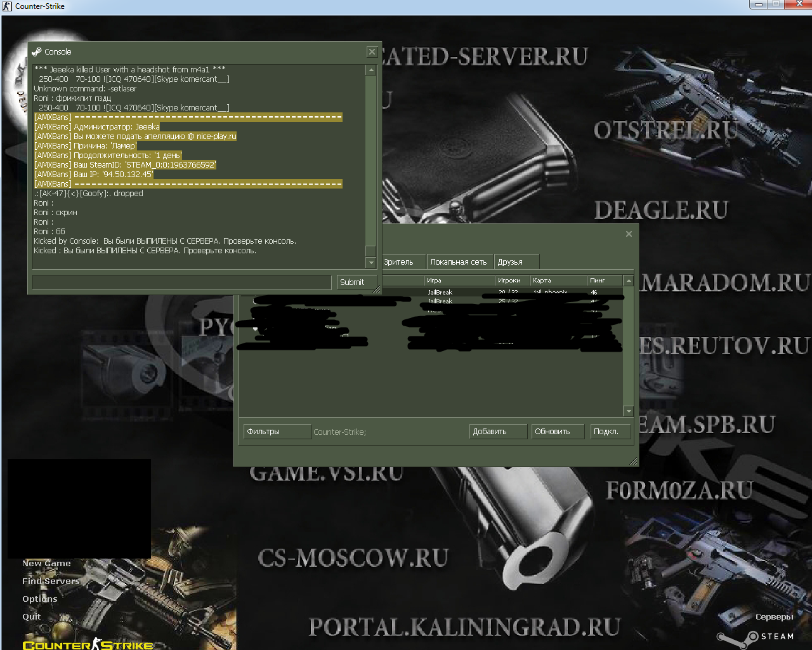
Task: Sort servers by the Пинг column
Action: (605, 281)
